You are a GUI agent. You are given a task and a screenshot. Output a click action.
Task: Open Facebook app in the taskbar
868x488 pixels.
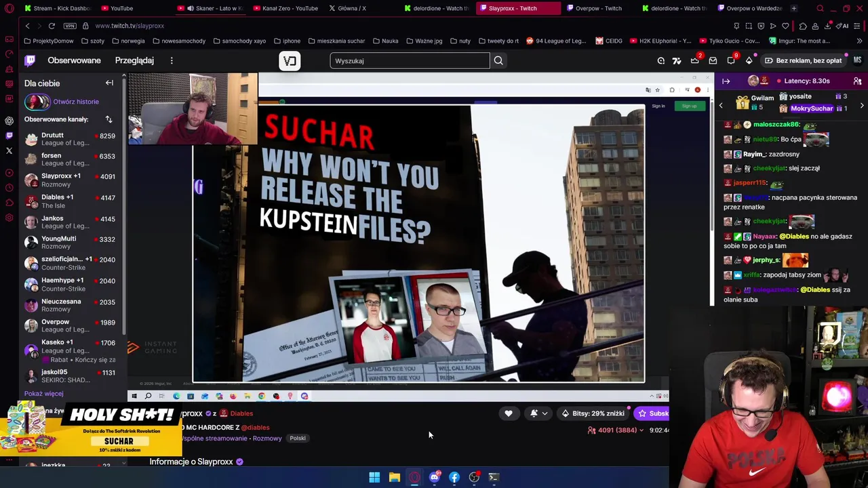pos(454,477)
